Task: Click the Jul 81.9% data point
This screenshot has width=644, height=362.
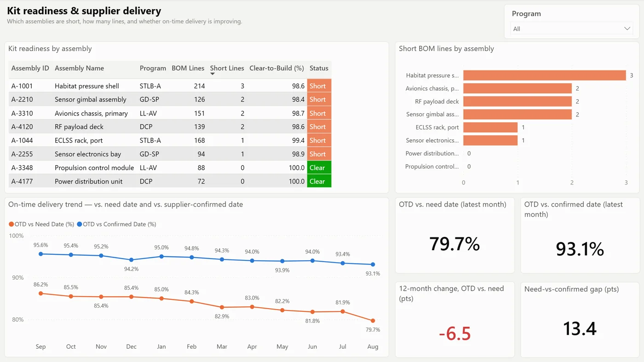Action: 343,311
